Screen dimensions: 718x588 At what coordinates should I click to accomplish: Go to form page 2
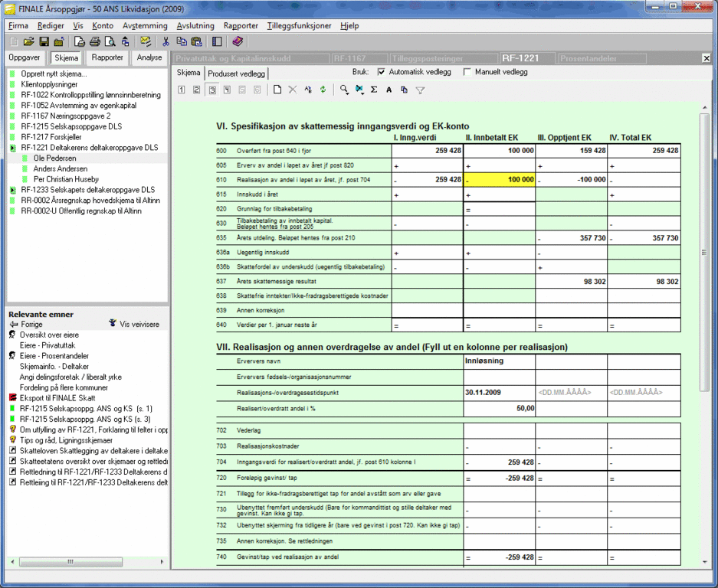(x=196, y=90)
